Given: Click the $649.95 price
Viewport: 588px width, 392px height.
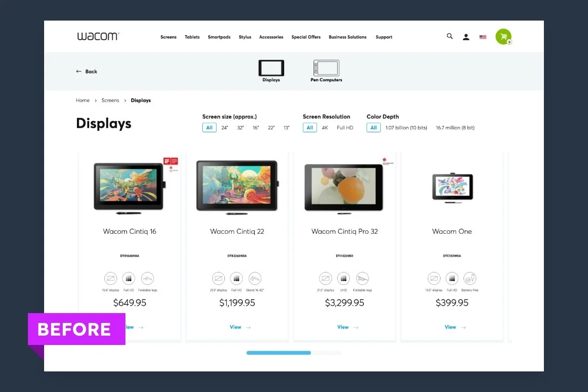Looking at the screenshot, I should click(x=130, y=303).
